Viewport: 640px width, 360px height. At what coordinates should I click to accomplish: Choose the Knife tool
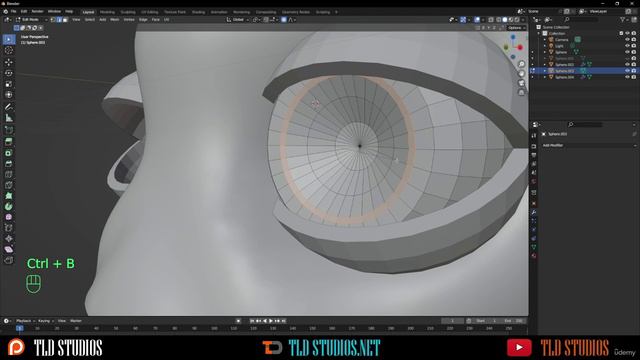tap(9, 185)
